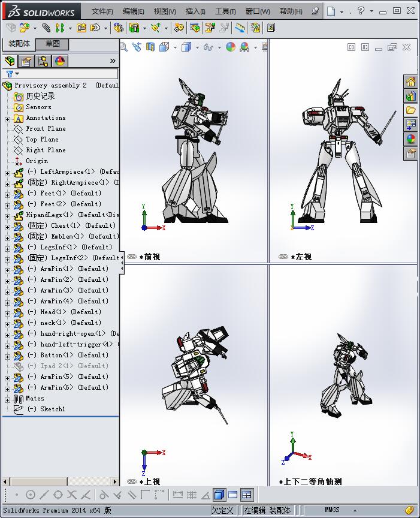Click the Display Style cube icon
The width and height of the screenshot is (420, 518).
(x=186, y=47)
